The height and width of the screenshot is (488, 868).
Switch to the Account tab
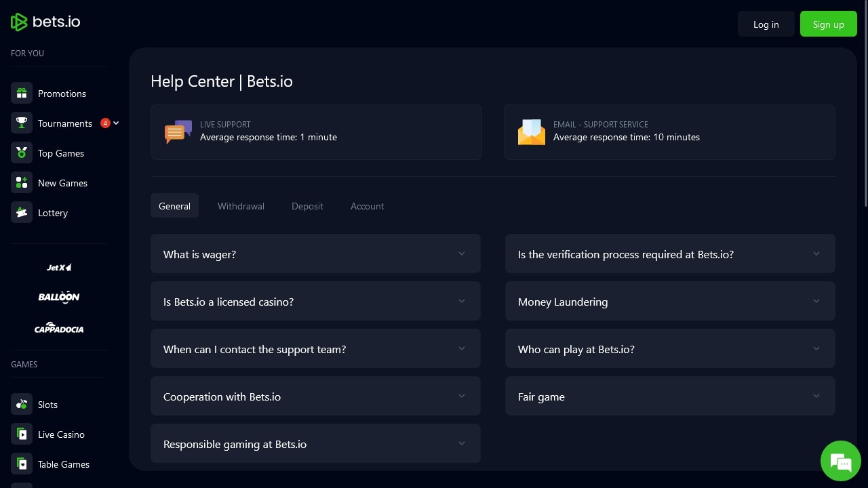[368, 205]
